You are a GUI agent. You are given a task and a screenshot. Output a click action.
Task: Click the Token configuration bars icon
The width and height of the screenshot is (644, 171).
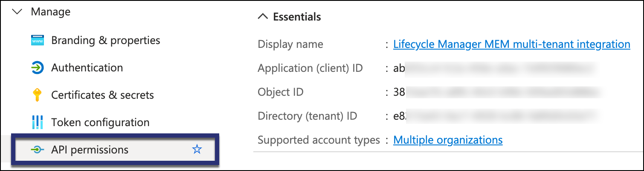coord(38,122)
